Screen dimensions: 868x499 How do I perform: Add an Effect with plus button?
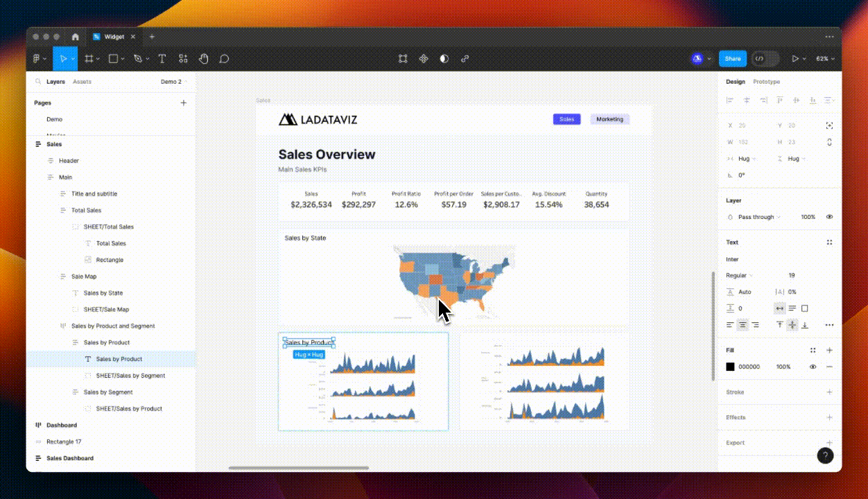[829, 417]
